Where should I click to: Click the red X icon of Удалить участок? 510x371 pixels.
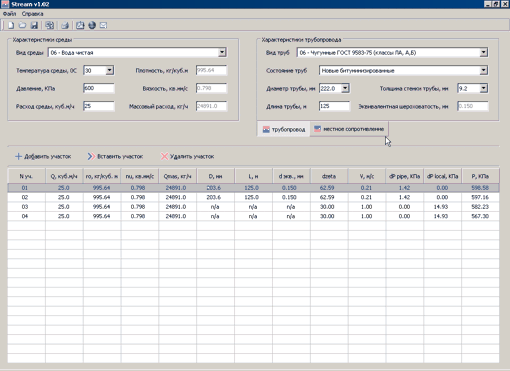(164, 156)
